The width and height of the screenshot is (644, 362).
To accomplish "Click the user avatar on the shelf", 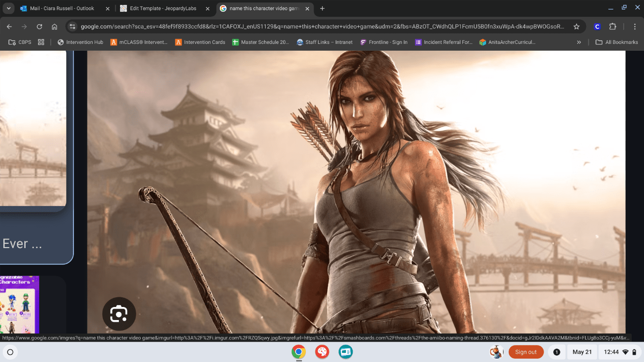I will tap(496, 352).
